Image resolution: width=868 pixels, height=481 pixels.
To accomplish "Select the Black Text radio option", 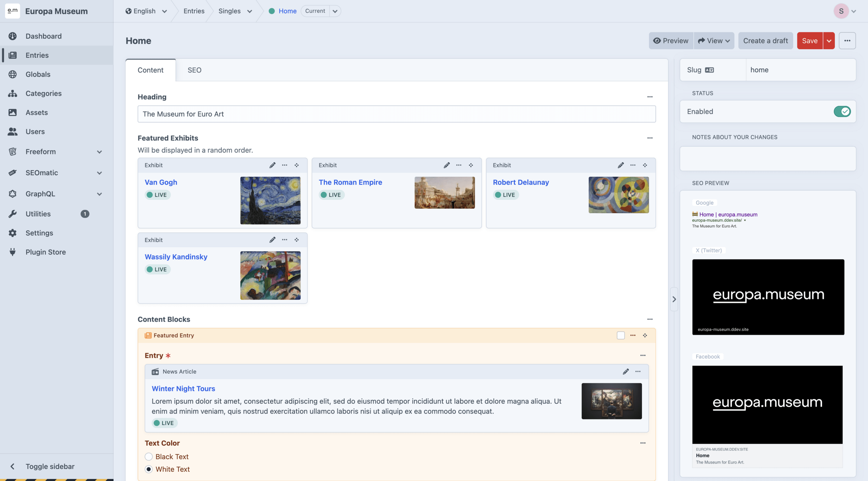I will [x=149, y=457].
